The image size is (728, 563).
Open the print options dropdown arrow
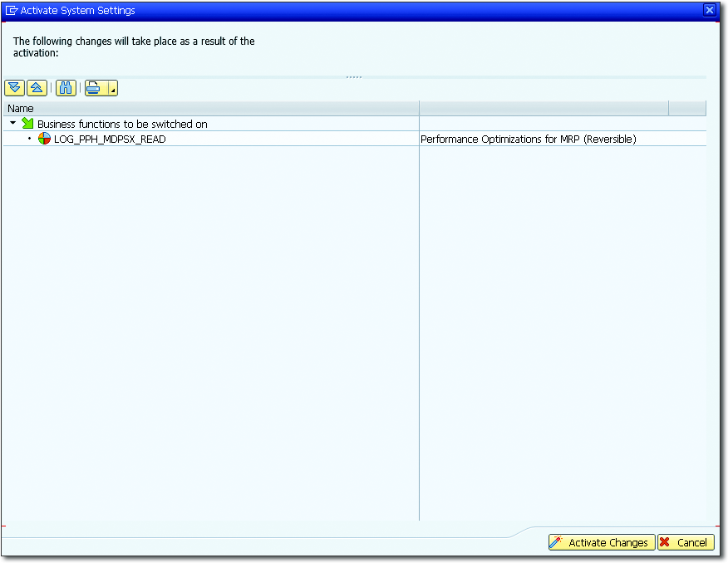(x=113, y=88)
